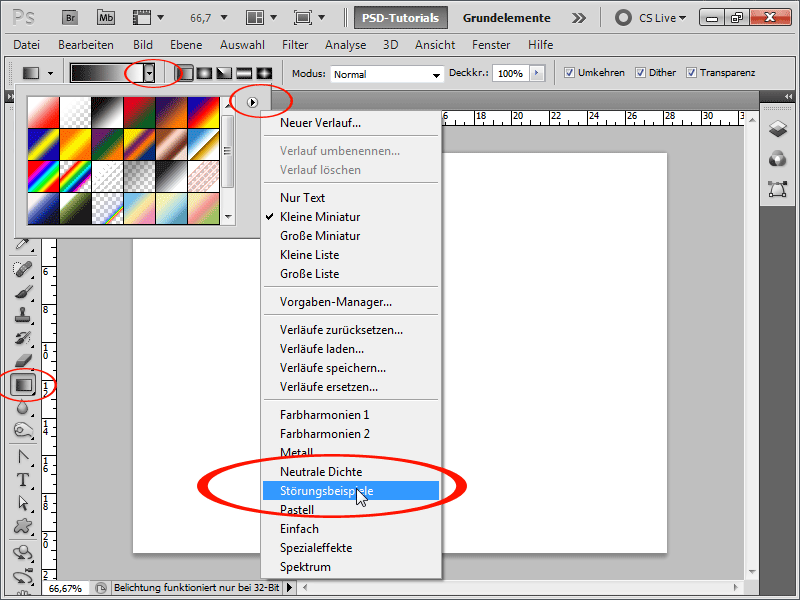The width and height of the screenshot is (800, 600).
Task: Open the Filter menu
Action: pyautogui.click(x=295, y=45)
